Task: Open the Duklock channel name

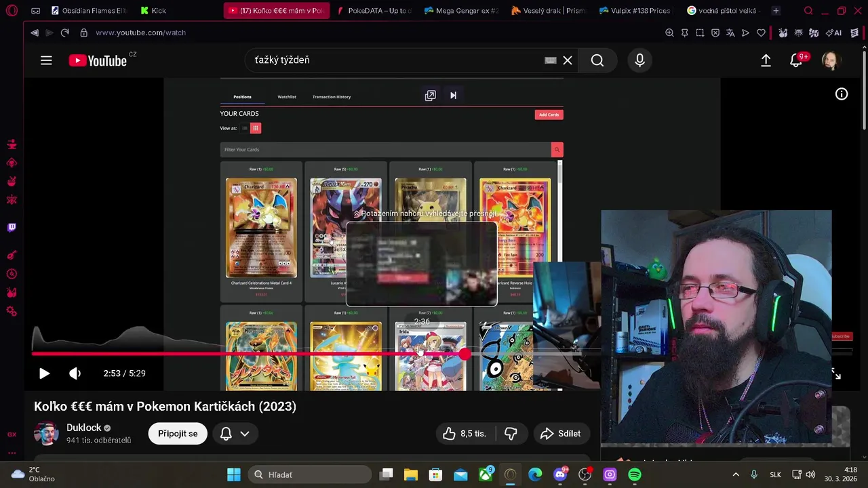Action: [x=84, y=428]
